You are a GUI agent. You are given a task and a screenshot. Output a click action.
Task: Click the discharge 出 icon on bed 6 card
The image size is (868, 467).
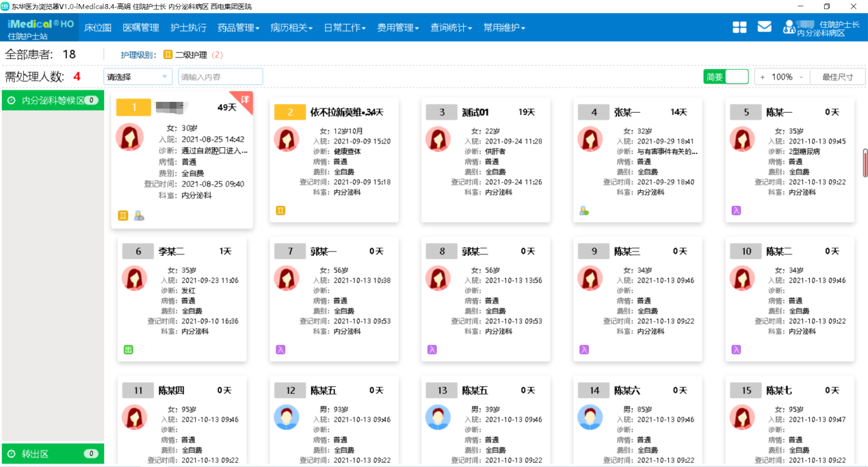128,349
